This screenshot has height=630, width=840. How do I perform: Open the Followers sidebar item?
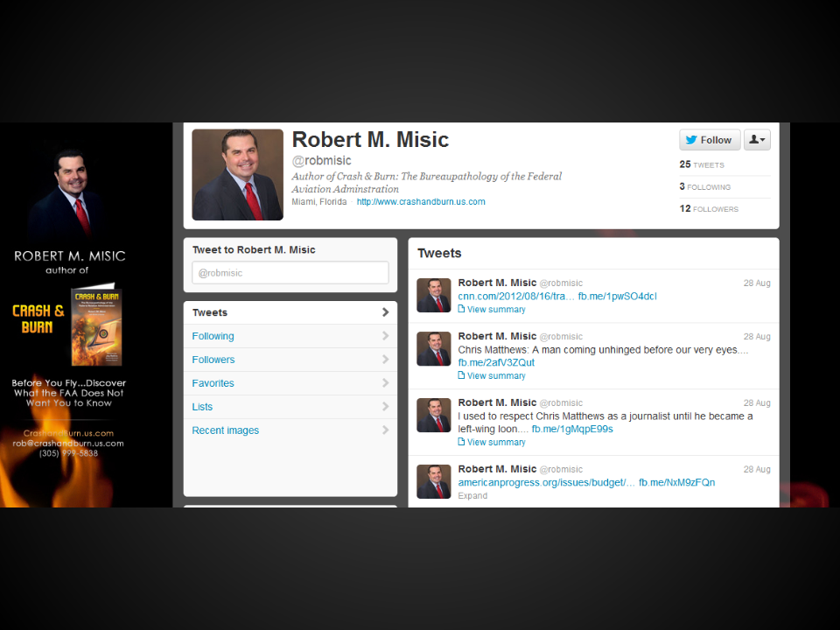290,360
